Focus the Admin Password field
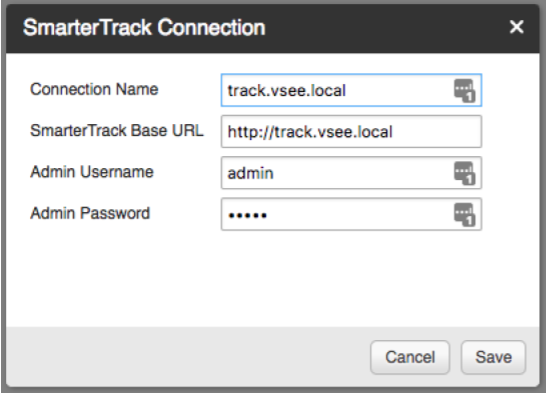Image resolution: width=546 pixels, height=393 pixels. pyautogui.click(x=351, y=214)
